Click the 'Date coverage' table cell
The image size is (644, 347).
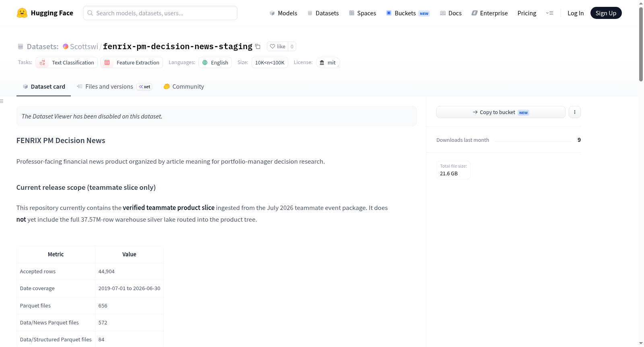56,288
